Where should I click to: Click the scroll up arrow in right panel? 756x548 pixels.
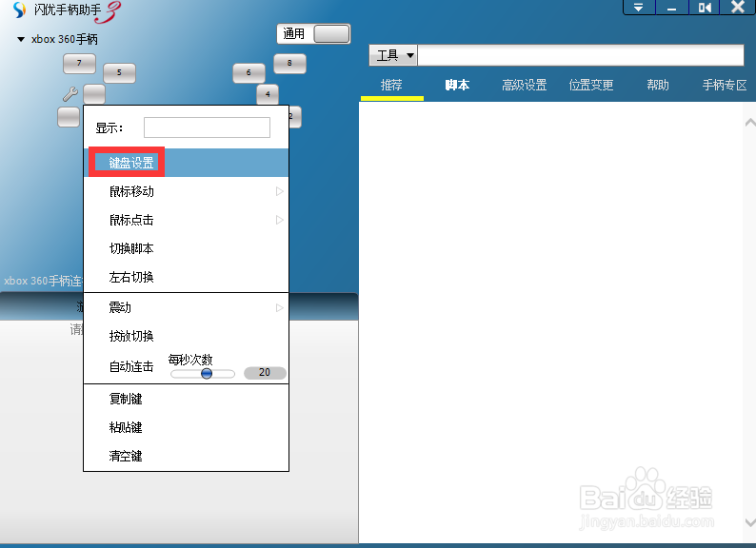(749, 123)
